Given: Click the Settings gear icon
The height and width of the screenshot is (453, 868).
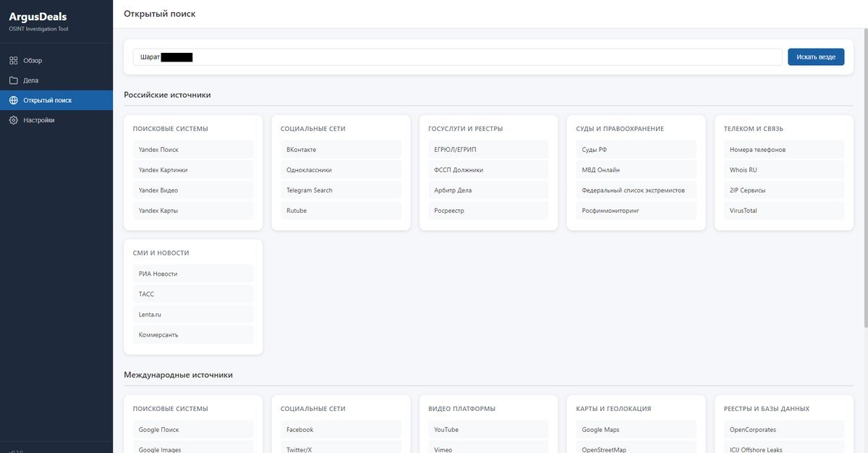Looking at the screenshot, I should click(x=14, y=120).
